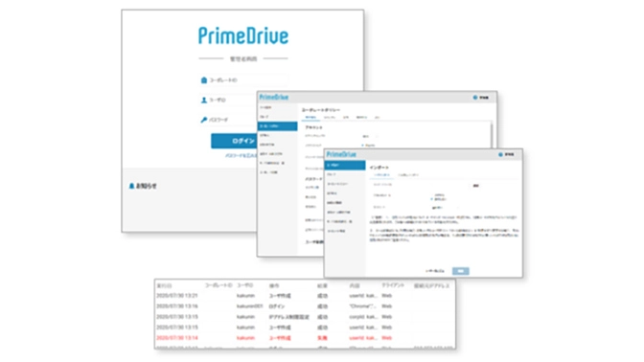
Task: Click the forgot password link below login
Action: coord(241,156)
